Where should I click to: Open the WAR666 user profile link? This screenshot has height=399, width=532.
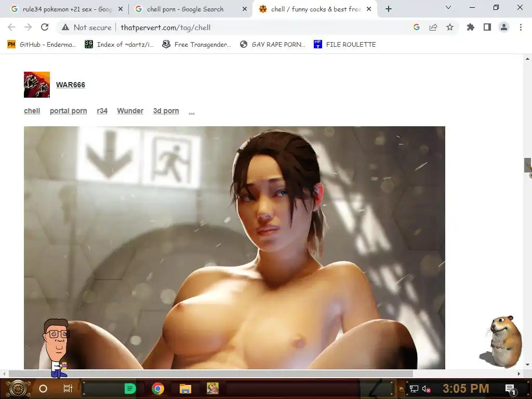click(x=71, y=85)
